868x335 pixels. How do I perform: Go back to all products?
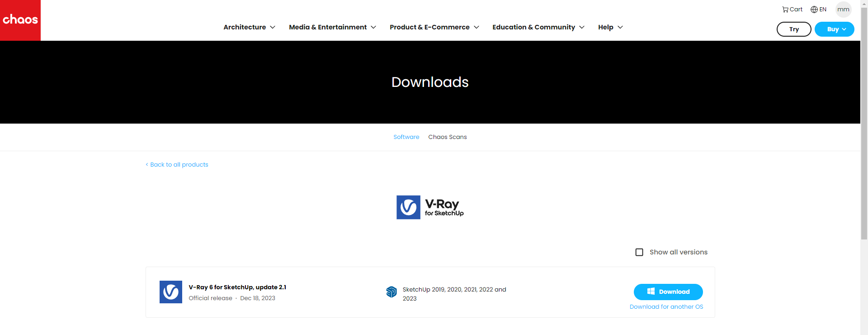[177, 165]
